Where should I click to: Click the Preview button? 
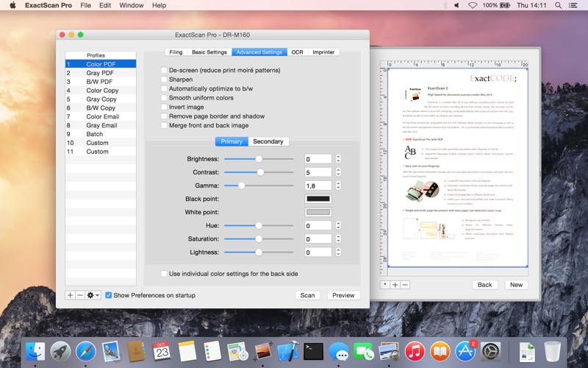pyautogui.click(x=343, y=295)
